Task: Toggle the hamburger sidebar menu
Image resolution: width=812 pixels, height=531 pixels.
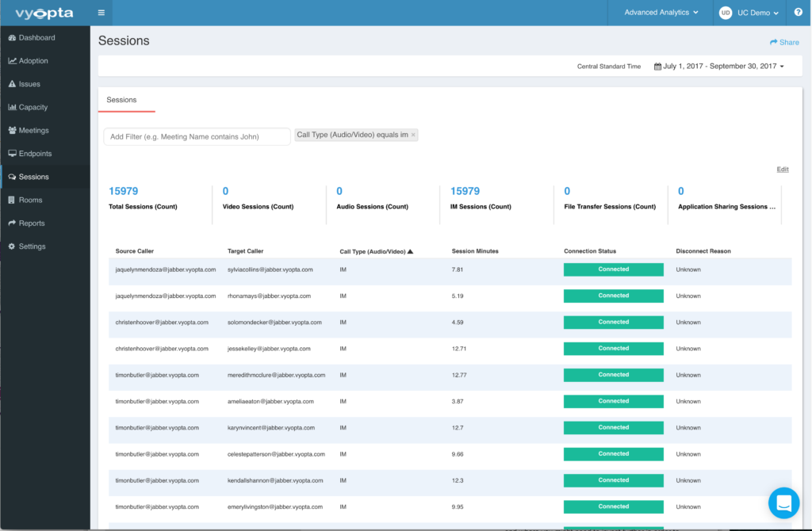Action: [101, 13]
